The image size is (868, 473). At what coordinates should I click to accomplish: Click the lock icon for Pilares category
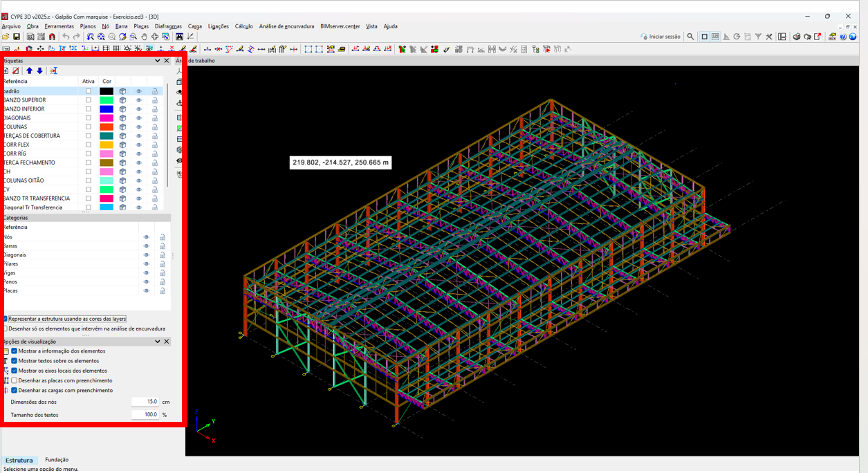pos(163,264)
